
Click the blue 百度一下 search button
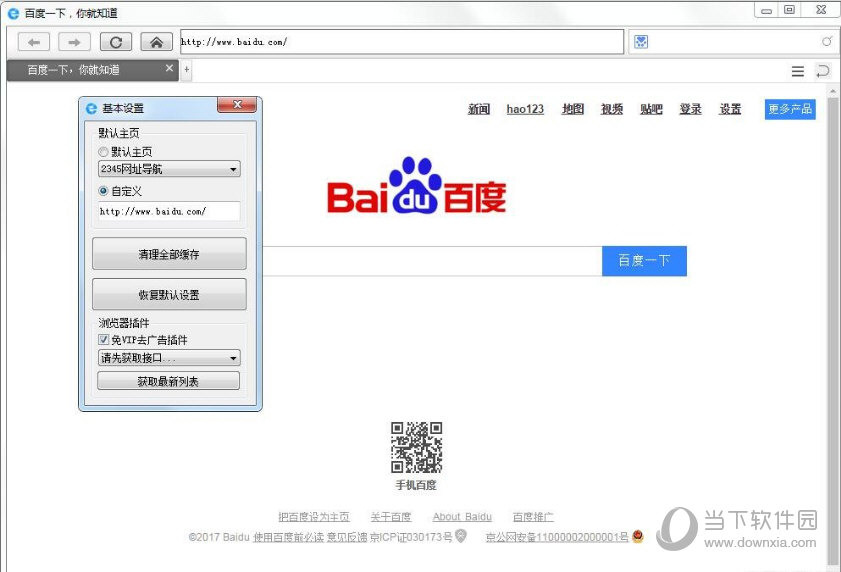[x=644, y=261]
